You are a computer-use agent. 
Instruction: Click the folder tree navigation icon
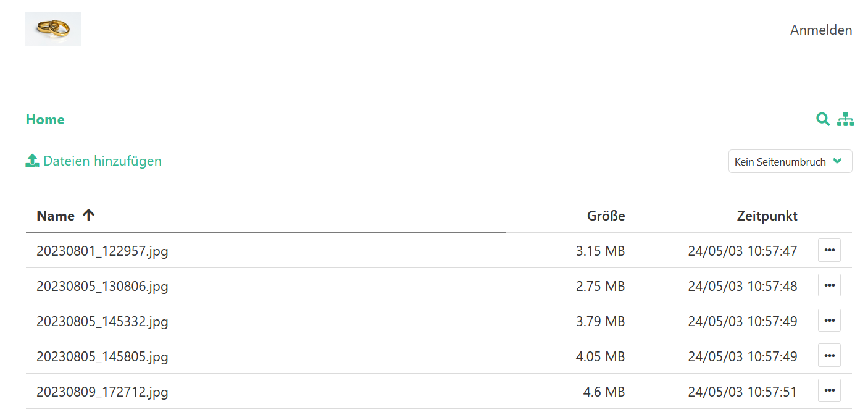coord(845,119)
